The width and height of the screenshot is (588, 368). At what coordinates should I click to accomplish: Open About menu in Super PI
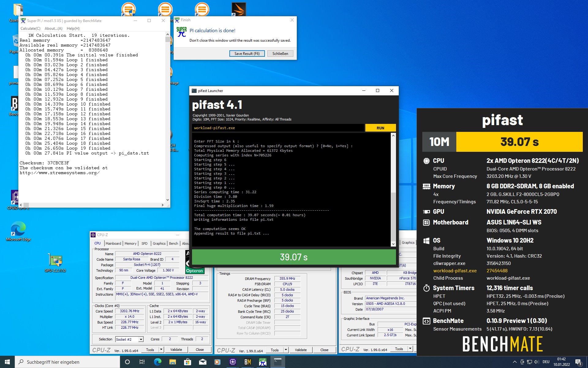pyautogui.click(x=53, y=29)
